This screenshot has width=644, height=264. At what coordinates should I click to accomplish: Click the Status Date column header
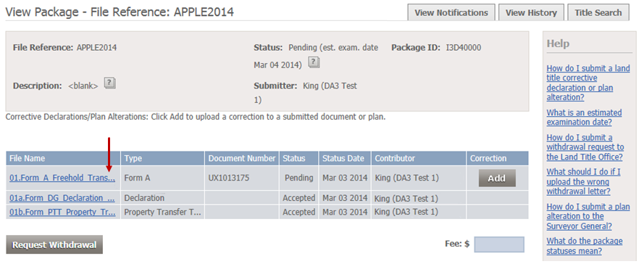(345, 158)
